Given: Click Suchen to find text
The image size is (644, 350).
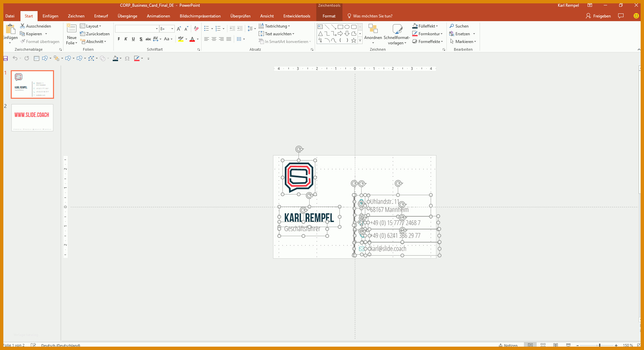Looking at the screenshot, I should 459,26.
